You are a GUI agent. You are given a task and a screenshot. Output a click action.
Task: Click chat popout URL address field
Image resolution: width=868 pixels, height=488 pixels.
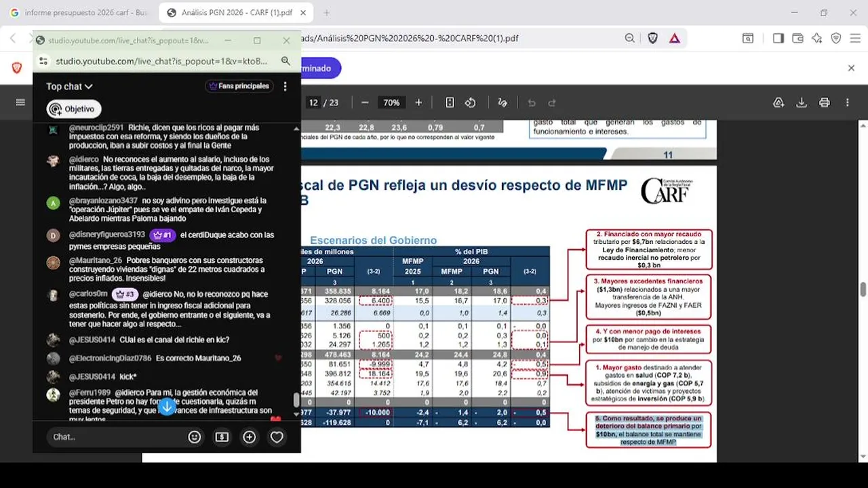coord(161,61)
